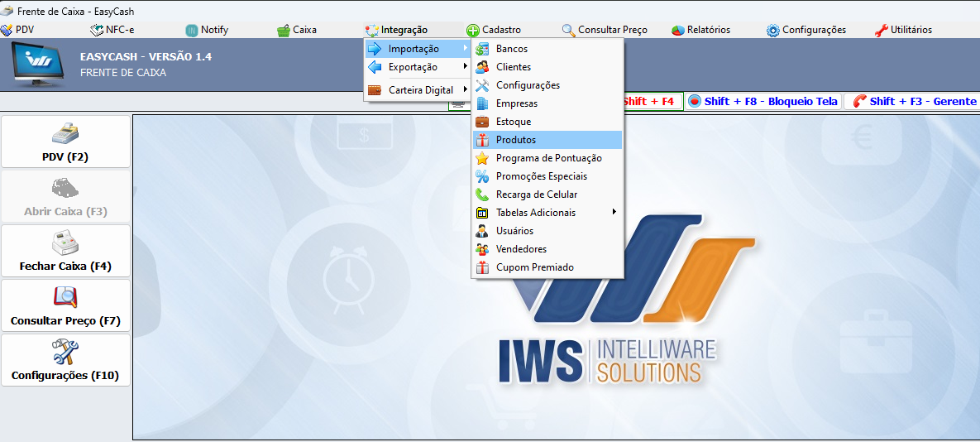Click Shift + F8 Bloqueio Tela shortcut
Image resolution: width=980 pixels, height=442 pixels.
click(x=762, y=101)
